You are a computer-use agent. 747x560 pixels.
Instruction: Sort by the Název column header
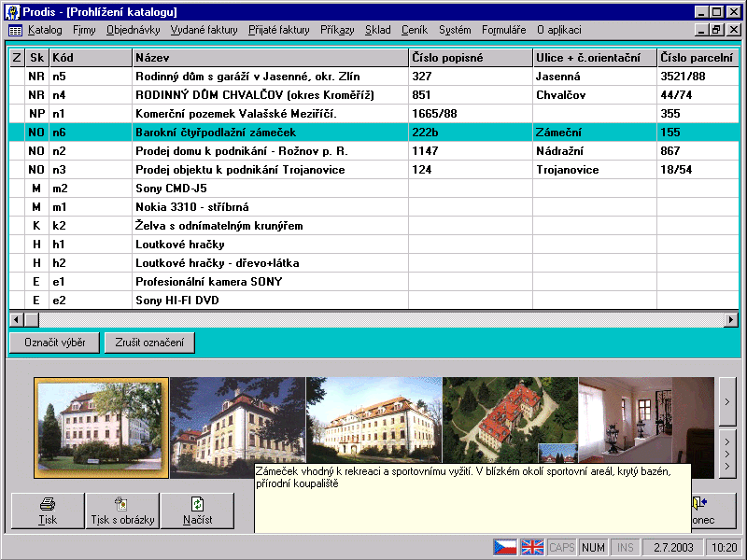[x=271, y=58]
